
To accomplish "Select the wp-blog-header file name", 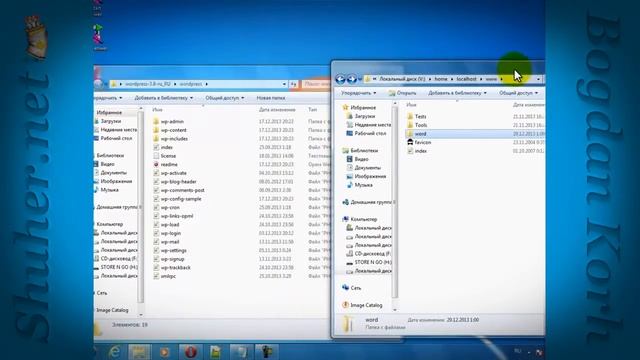I will [178, 182].
